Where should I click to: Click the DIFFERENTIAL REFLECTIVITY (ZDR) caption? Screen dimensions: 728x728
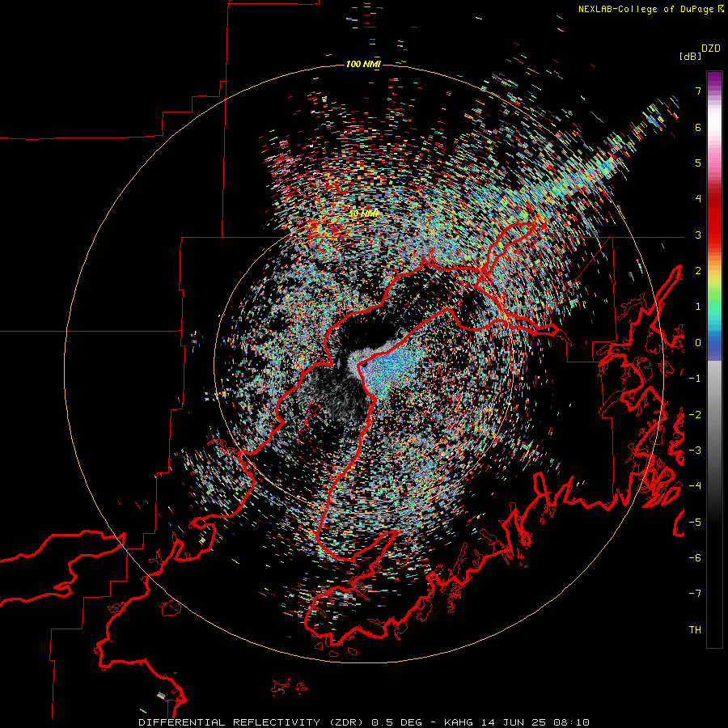pos(252,722)
